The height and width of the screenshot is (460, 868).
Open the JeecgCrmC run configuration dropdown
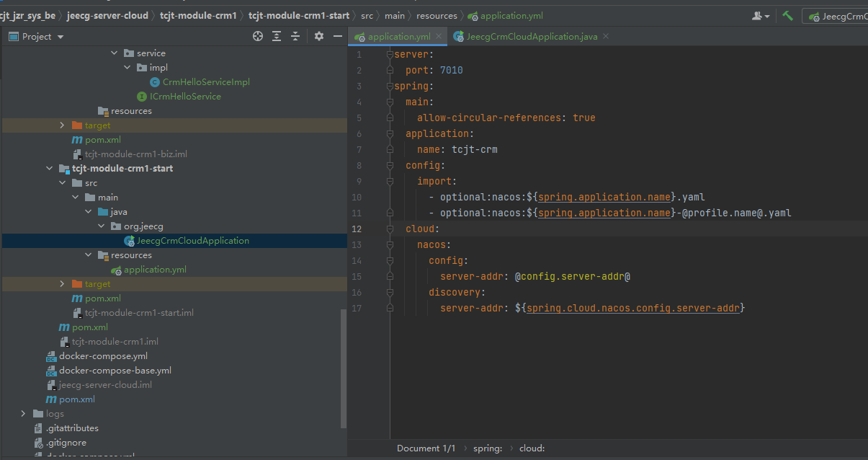pos(837,16)
